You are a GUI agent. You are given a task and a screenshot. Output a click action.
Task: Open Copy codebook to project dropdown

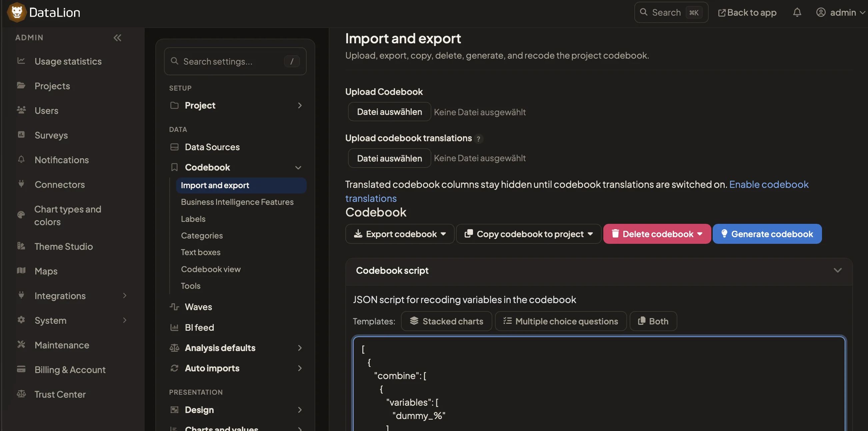pyautogui.click(x=528, y=234)
